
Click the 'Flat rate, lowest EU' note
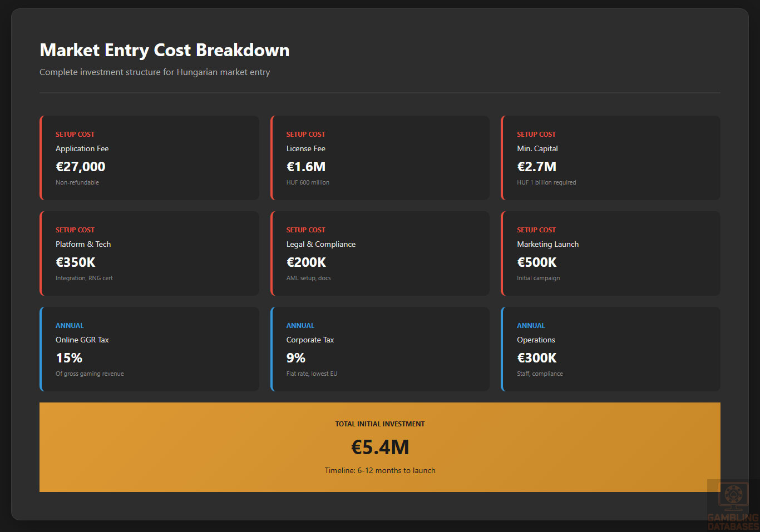312,374
